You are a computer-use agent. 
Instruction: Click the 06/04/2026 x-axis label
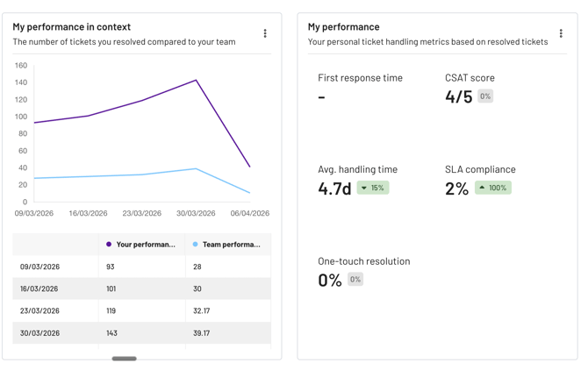point(250,213)
